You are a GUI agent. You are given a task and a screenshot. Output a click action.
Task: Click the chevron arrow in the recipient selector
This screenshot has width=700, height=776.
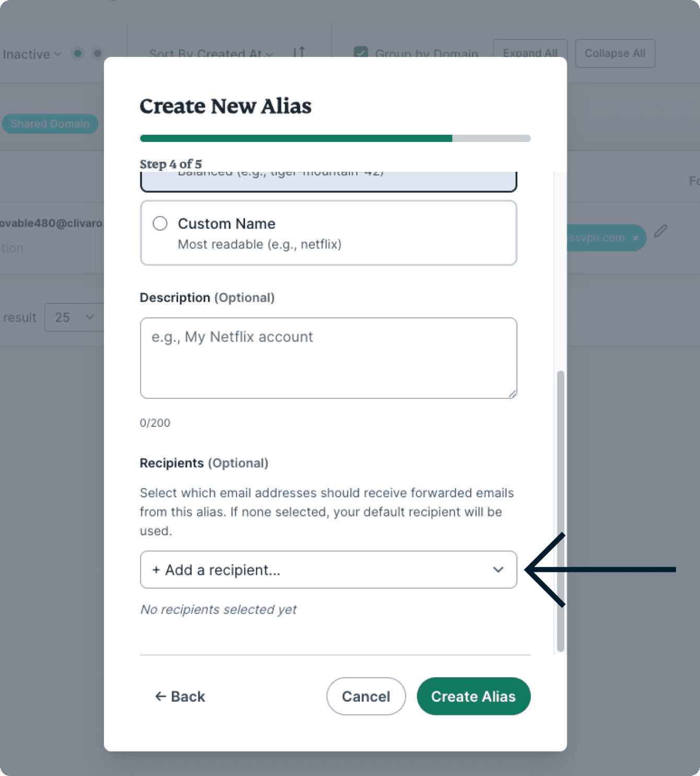498,570
